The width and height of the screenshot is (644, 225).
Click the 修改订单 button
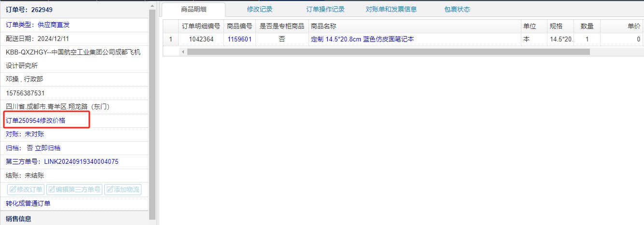26,189
